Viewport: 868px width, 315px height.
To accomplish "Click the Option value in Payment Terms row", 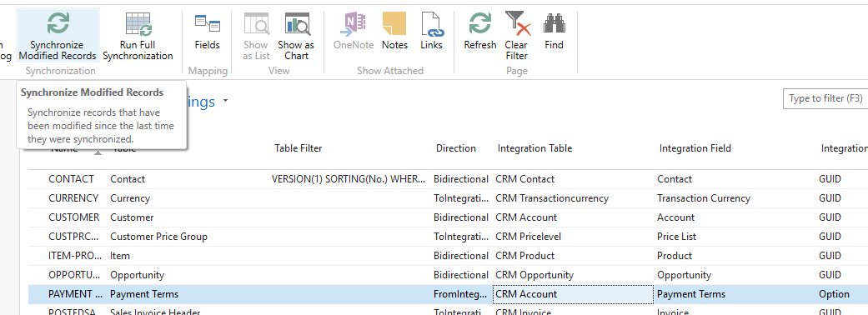I will [x=834, y=294].
